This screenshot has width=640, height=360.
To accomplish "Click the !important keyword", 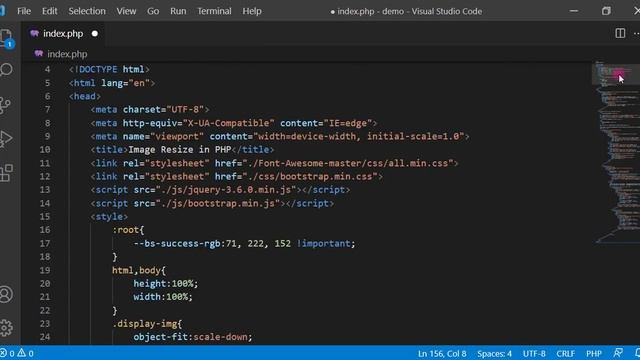I will pos(324,243).
